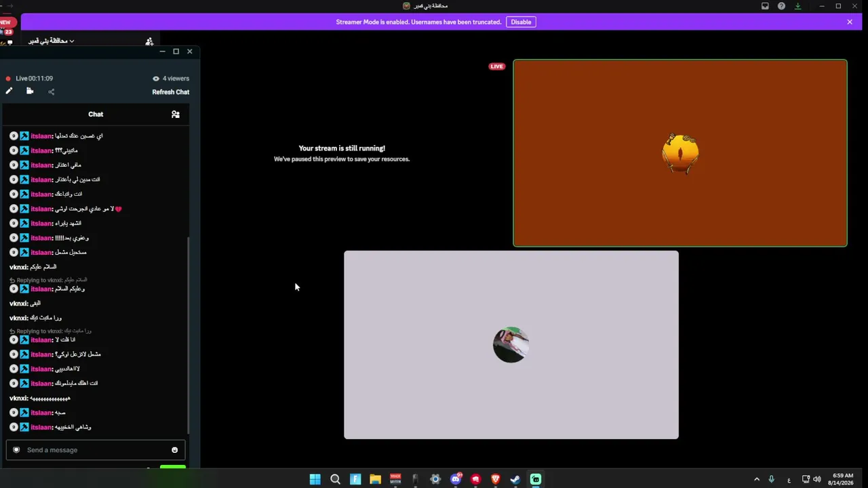Click the chat panel scrollbar
The height and width of the screenshot is (488, 868).
click(189, 335)
